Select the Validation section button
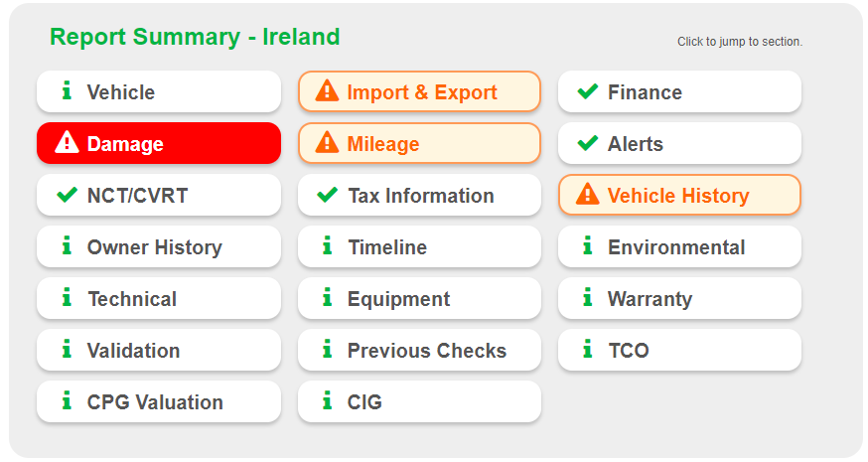The height and width of the screenshot is (462, 868). 159,350
